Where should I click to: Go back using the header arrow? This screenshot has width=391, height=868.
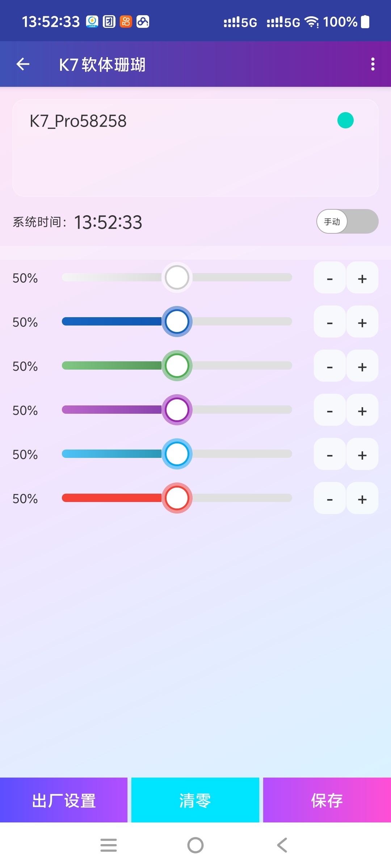[x=23, y=64]
